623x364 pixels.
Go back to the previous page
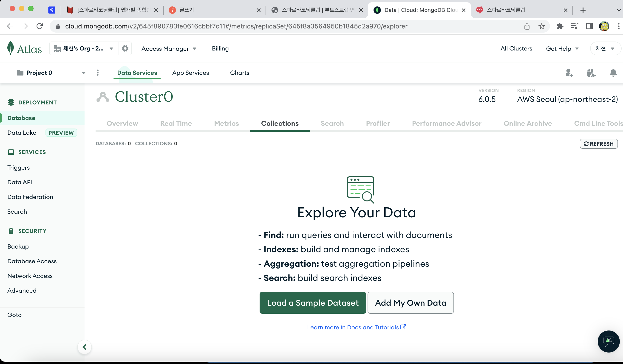[x=10, y=26]
